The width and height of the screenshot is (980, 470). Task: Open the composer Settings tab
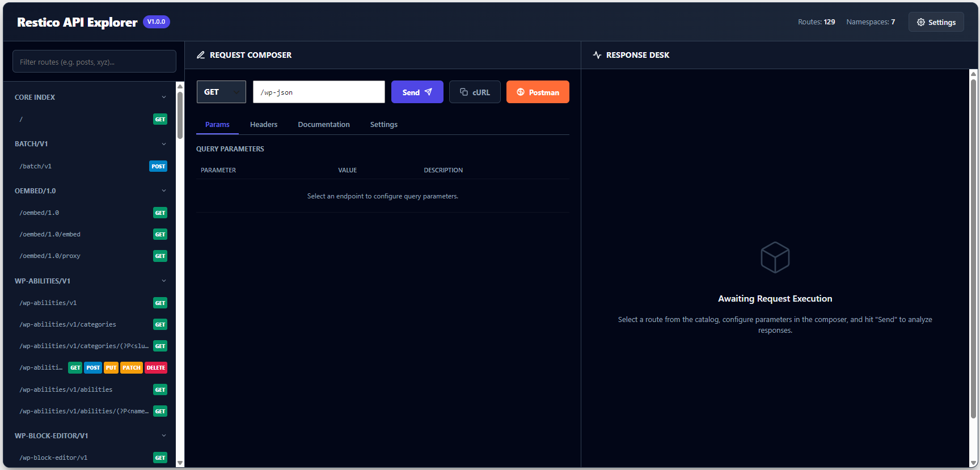[x=384, y=124]
